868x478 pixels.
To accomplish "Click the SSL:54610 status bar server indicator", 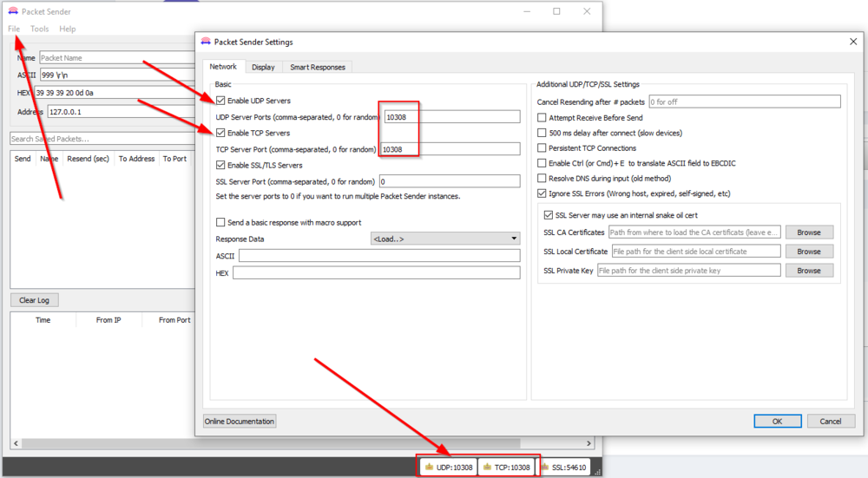I will coord(563,467).
